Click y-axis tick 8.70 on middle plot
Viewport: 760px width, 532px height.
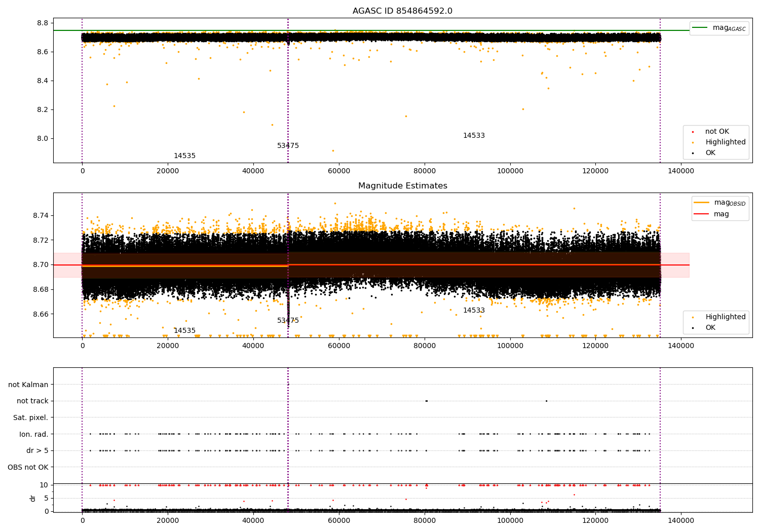(x=41, y=265)
